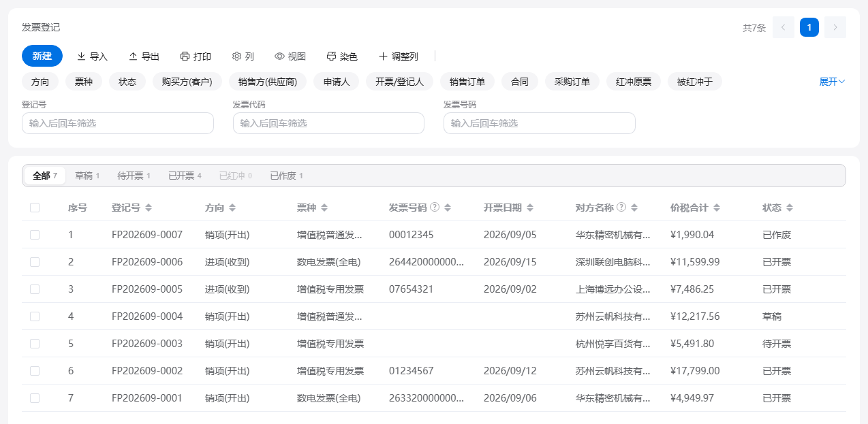868x424 pixels.
Task: Check the row for FP202609-0004
Action: tap(35, 316)
